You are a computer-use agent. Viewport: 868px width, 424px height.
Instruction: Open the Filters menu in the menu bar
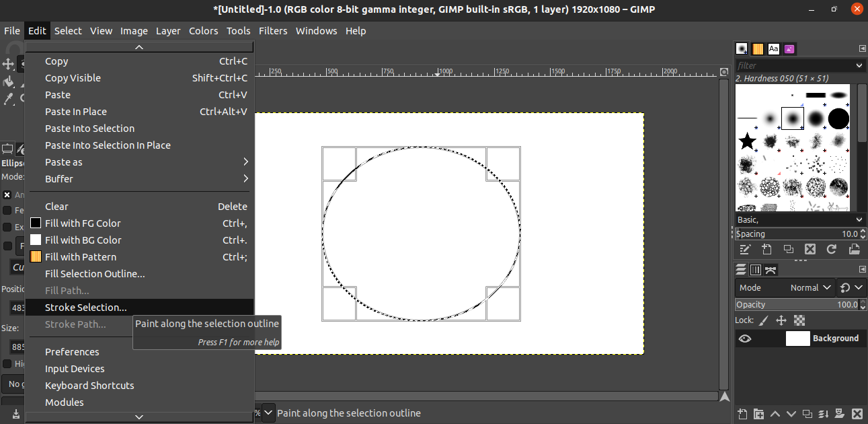(272, 31)
